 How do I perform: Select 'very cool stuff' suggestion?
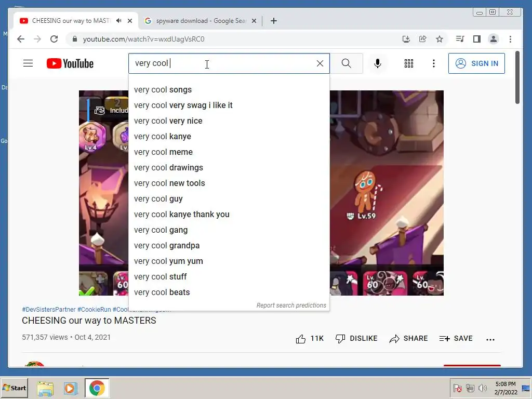[x=229, y=277]
